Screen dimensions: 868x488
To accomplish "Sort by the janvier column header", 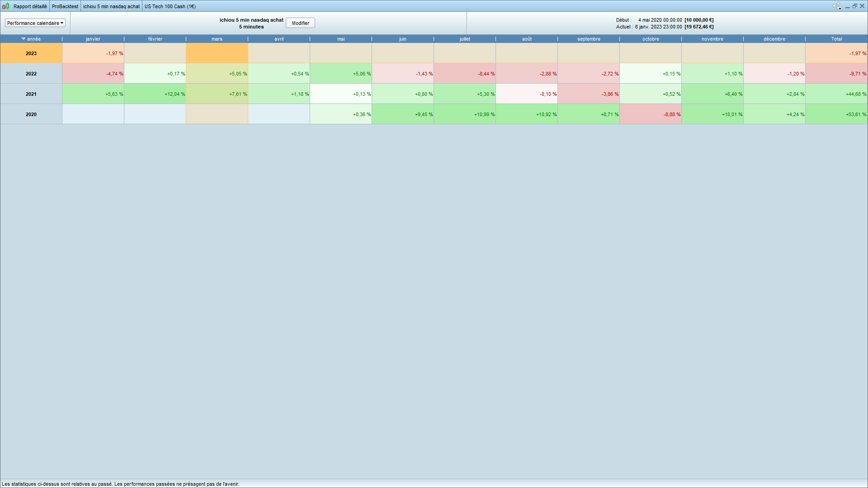I will 93,39.
